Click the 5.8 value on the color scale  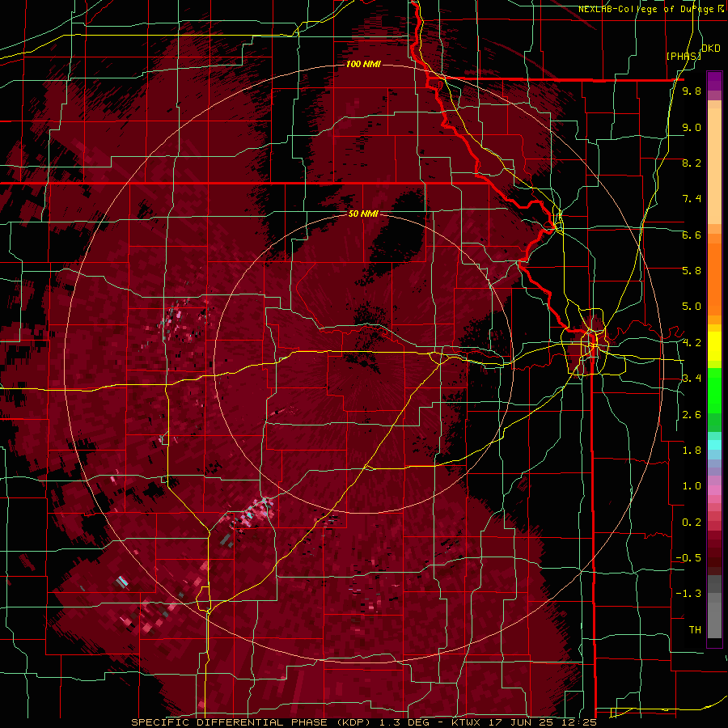coord(692,271)
